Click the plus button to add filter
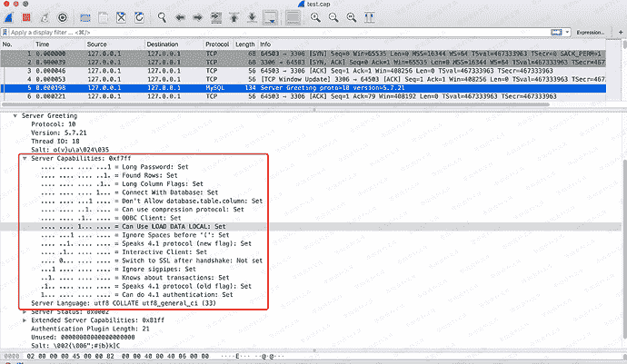The height and width of the screenshot is (364, 627). tap(618, 32)
